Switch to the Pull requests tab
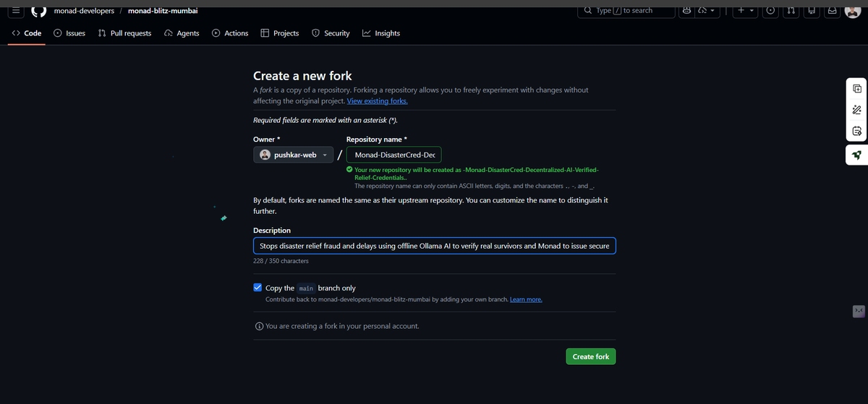This screenshot has height=404, width=868. (124, 33)
